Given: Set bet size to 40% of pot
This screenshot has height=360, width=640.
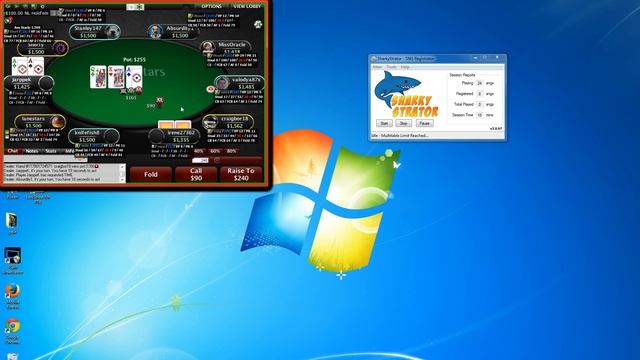Looking at the screenshot, I should point(199,151).
